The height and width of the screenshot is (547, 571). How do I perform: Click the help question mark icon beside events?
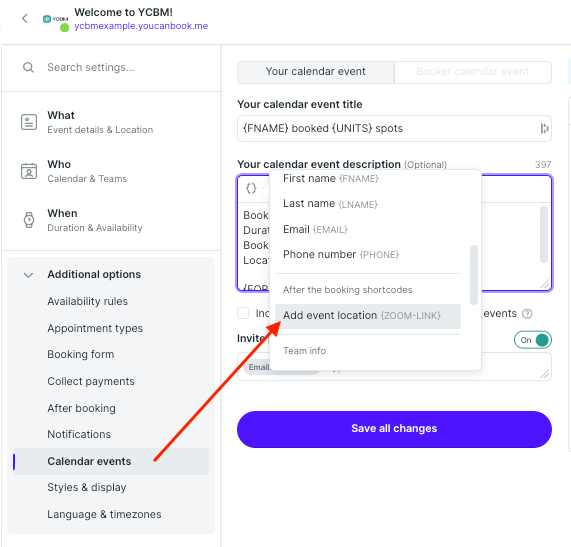[527, 314]
